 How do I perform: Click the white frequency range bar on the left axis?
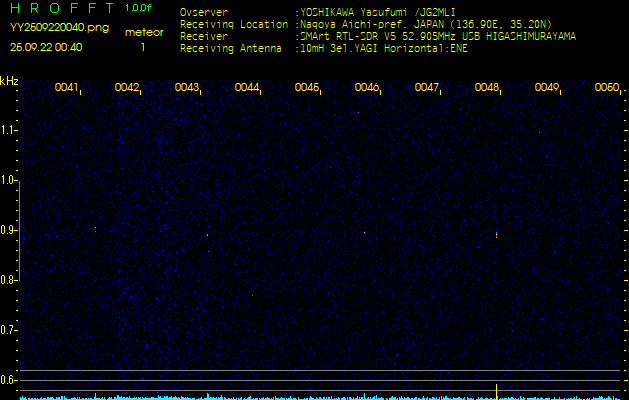point(19,230)
